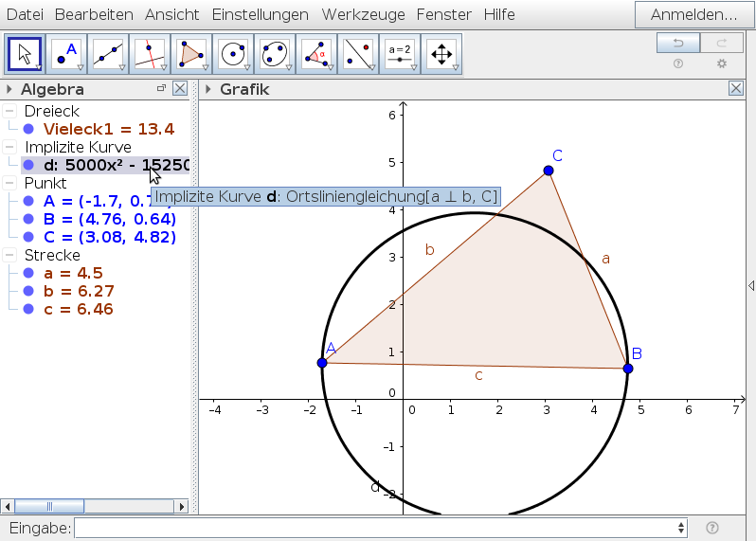The width and height of the screenshot is (756, 541).
Task: Open the Einstellungen menu
Action: pyautogui.click(x=261, y=14)
